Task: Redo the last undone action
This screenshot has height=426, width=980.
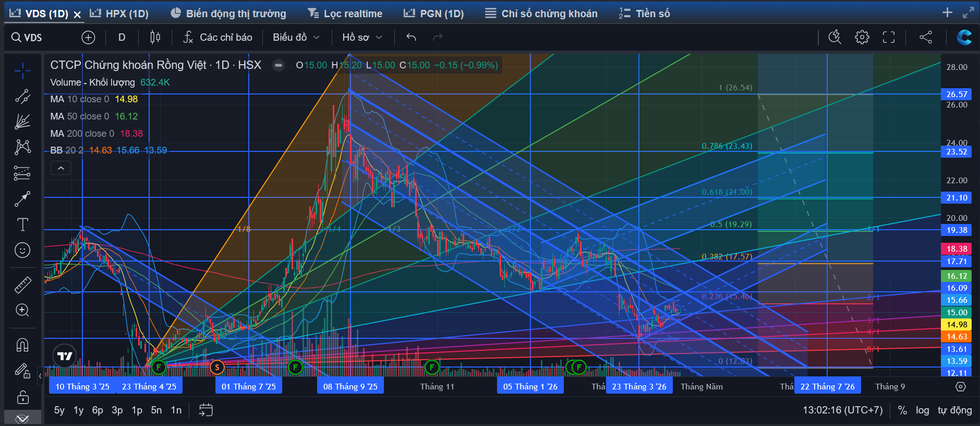Action: pos(438,37)
